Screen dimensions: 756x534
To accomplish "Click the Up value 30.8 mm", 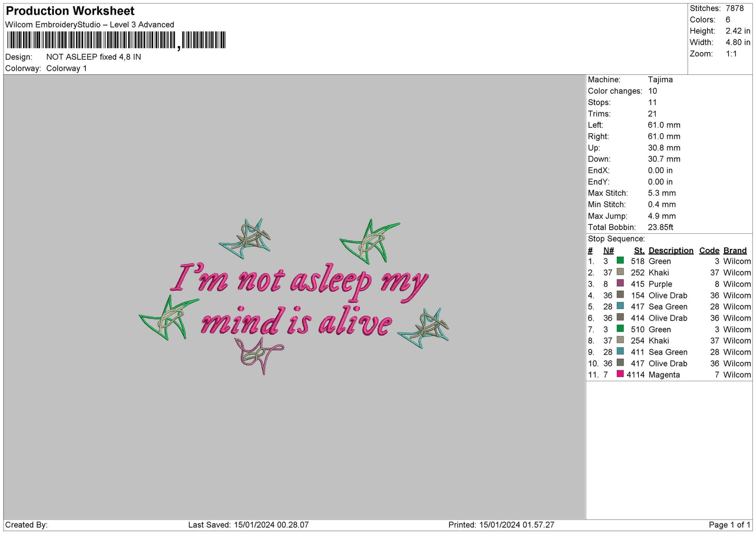I will pos(664,148).
